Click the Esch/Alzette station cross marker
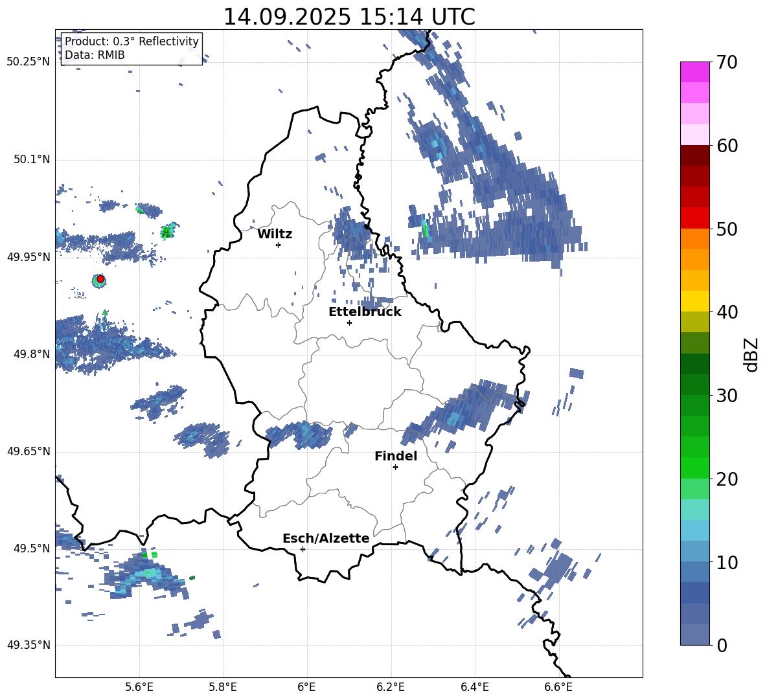This screenshot has height=700, width=767. tap(303, 549)
